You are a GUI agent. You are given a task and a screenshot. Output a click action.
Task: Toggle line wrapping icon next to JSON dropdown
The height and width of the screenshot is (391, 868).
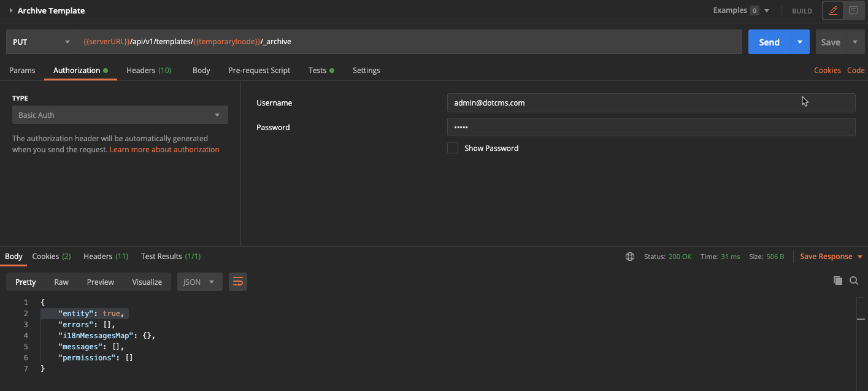(238, 281)
